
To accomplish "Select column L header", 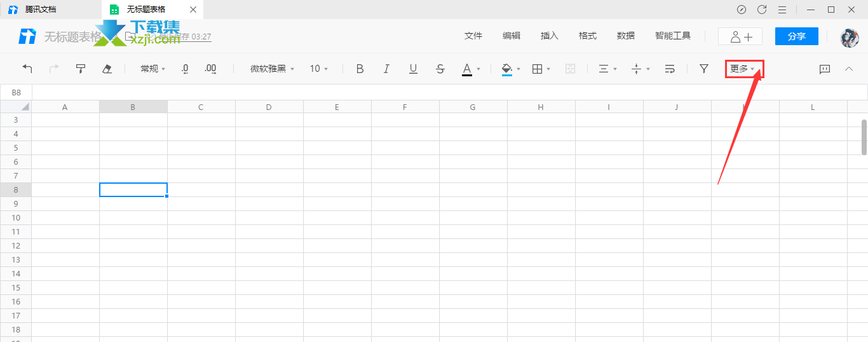I will (813, 107).
